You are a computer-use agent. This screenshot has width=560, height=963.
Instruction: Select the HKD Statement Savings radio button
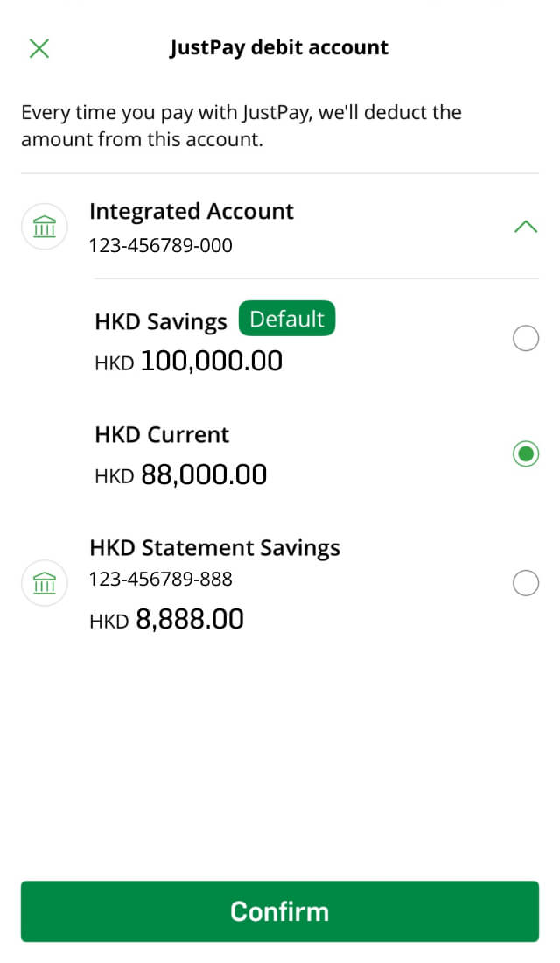pyautogui.click(x=525, y=583)
